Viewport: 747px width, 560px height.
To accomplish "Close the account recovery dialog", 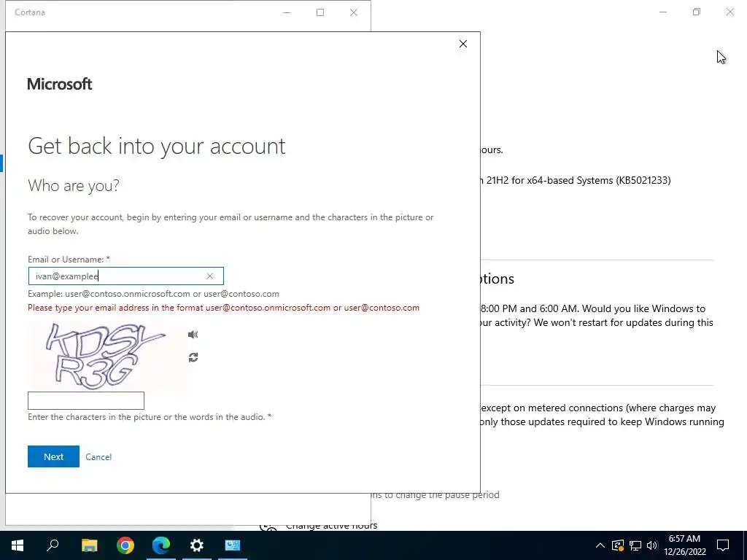I will tap(463, 44).
